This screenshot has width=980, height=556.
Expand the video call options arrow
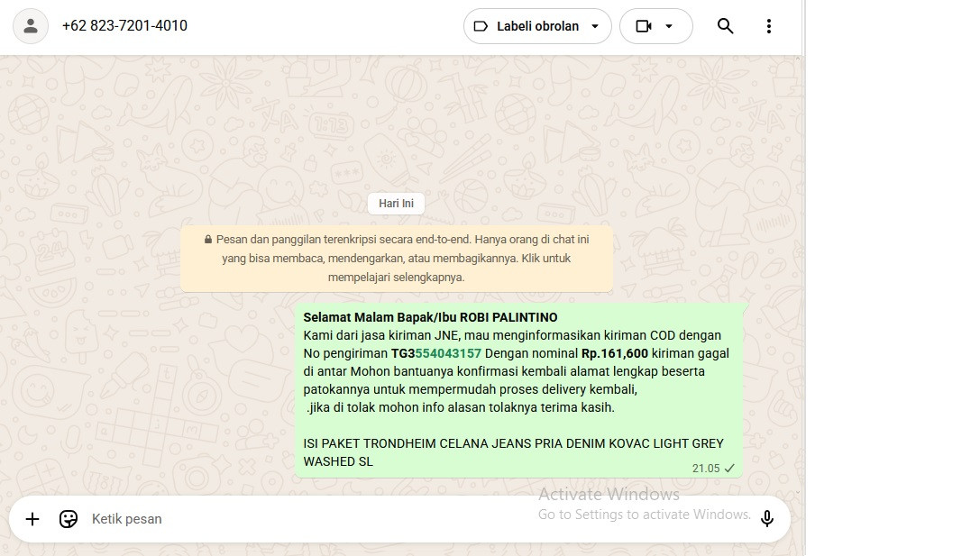click(669, 26)
